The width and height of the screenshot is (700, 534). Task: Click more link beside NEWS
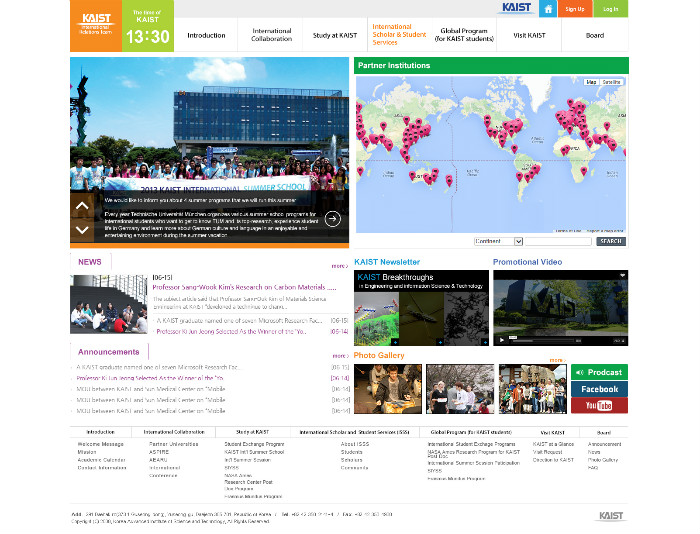[339, 266]
